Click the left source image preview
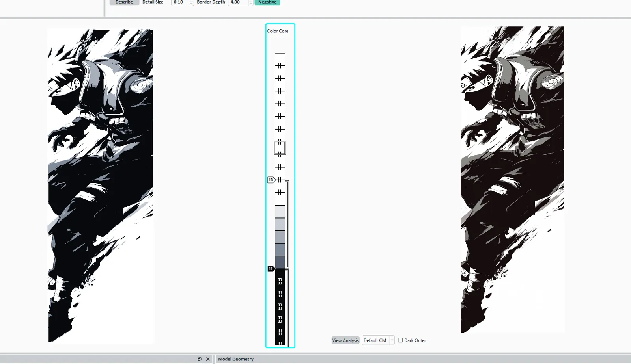The height and width of the screenshot is (364, 631). [101, 186]
